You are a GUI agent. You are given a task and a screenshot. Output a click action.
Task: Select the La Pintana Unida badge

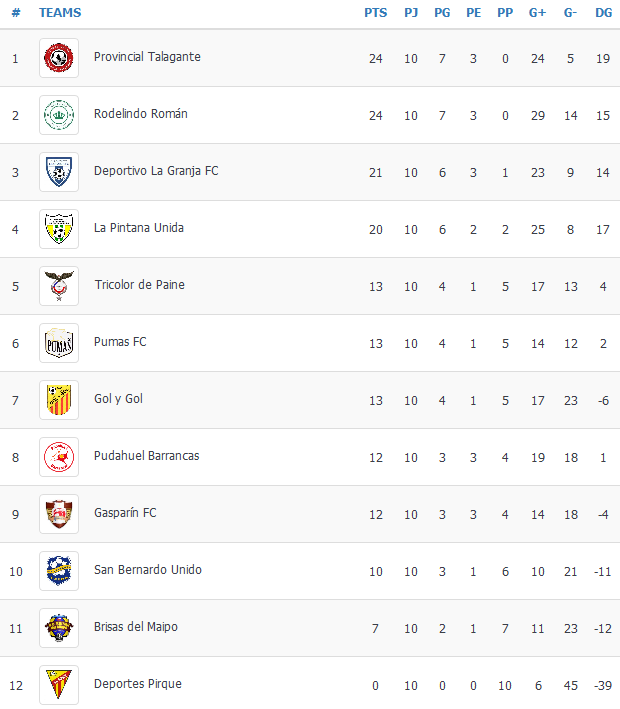(59, 229)
